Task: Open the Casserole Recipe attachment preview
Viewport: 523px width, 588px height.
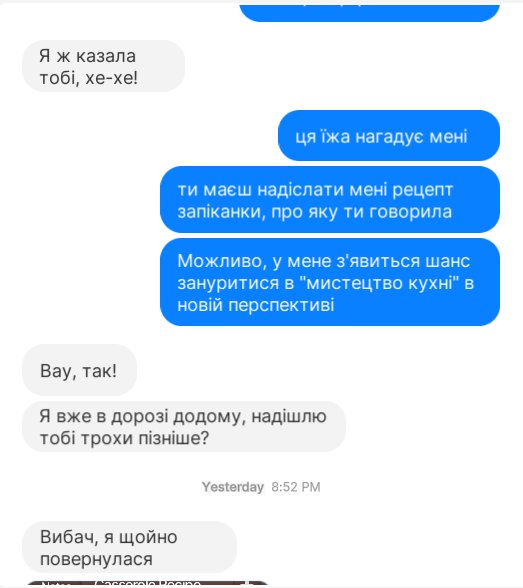Action: click(147, 584)
